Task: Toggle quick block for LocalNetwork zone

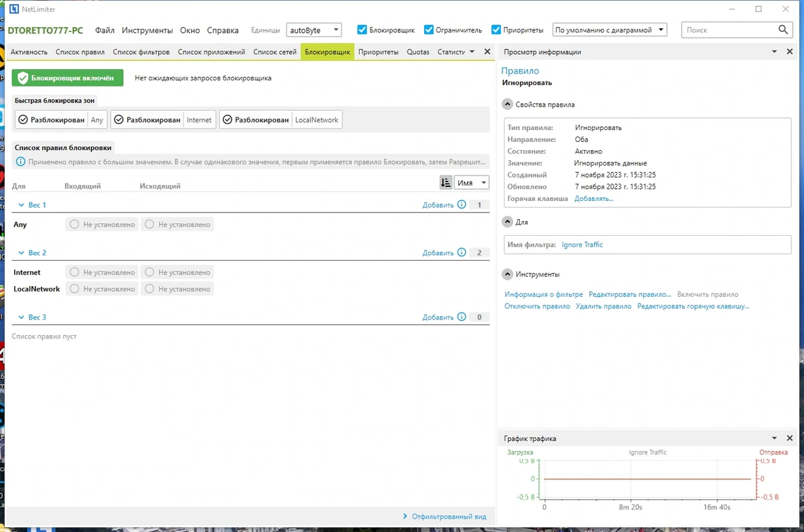Action: click(x=281, y=120)
